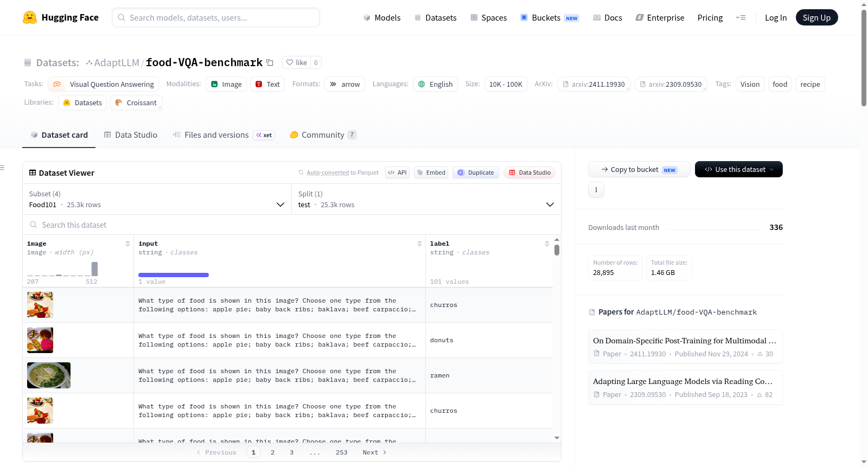Click the Datasets library tag
Image resolution: width=868 pixels, height=467 pixels.
82,103
